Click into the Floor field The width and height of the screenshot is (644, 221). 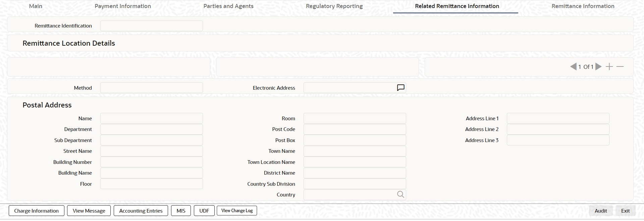pos(152,184)
